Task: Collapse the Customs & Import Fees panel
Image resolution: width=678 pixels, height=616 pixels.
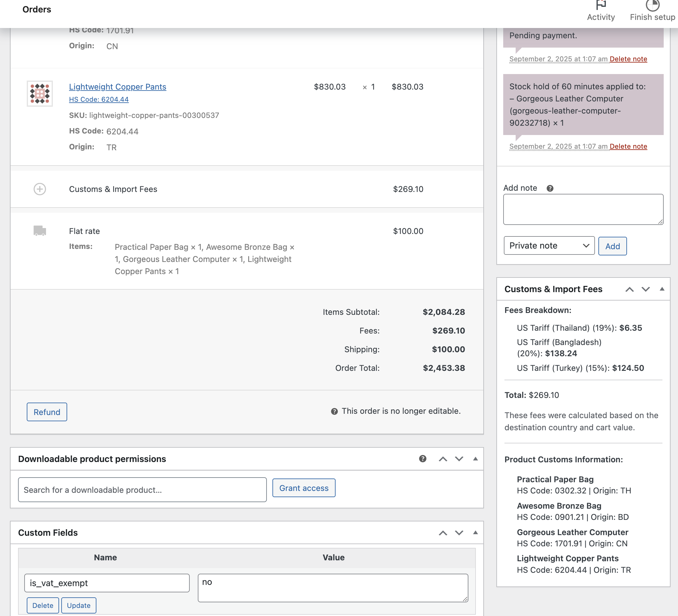Action: coord(662,289)
